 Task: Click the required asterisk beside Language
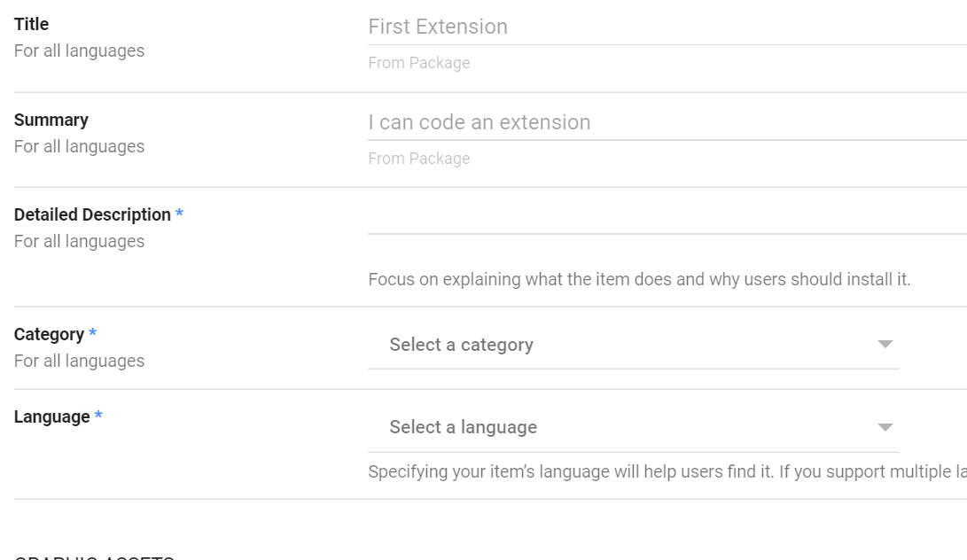pyautogui.click(x=98, y=417)
